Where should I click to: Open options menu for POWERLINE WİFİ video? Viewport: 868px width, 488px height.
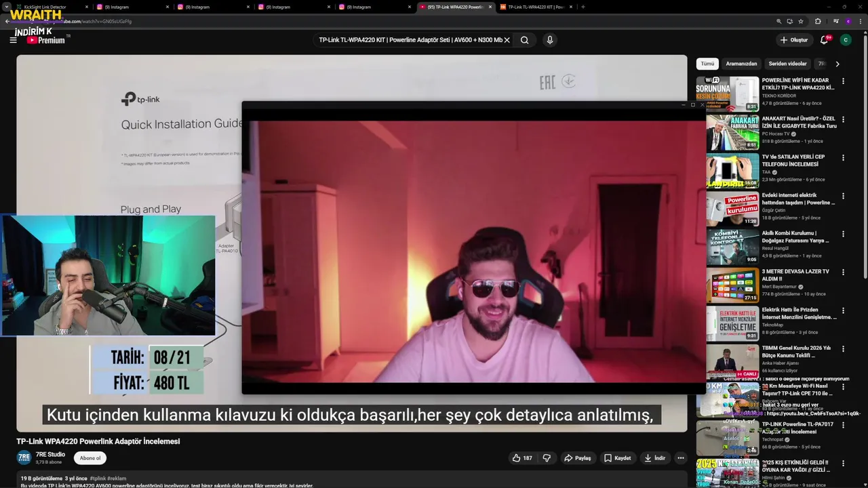tap(844, 81)
